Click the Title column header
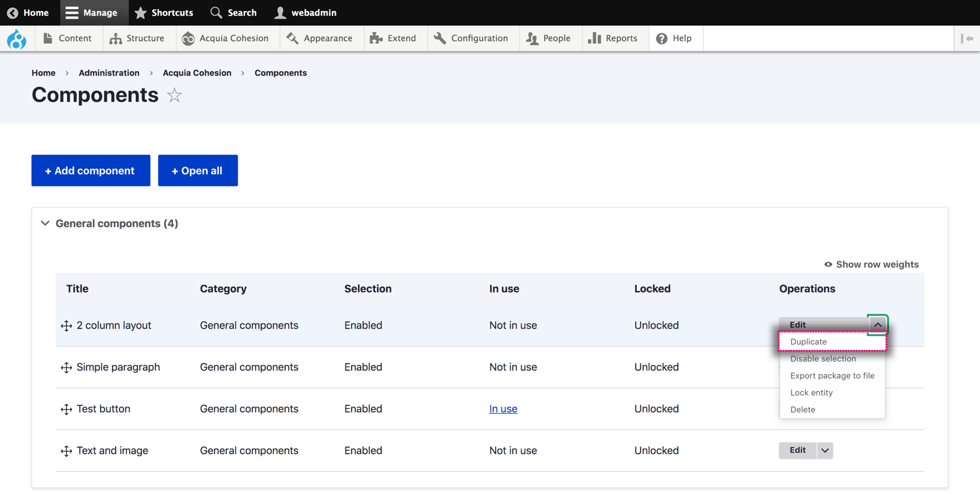 [77, 288]
